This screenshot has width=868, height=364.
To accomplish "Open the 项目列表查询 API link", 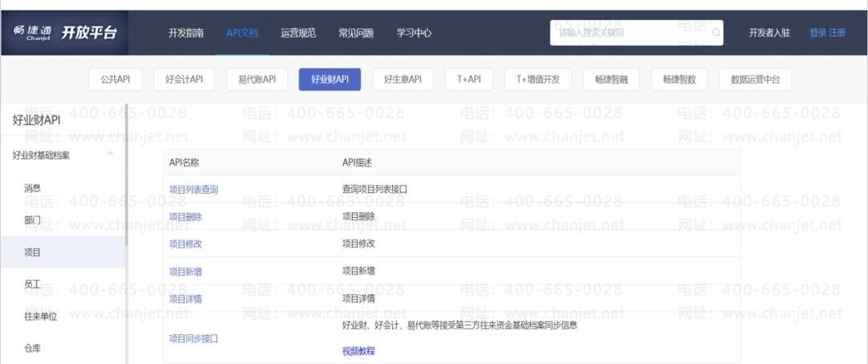I will tap(194, 189).
